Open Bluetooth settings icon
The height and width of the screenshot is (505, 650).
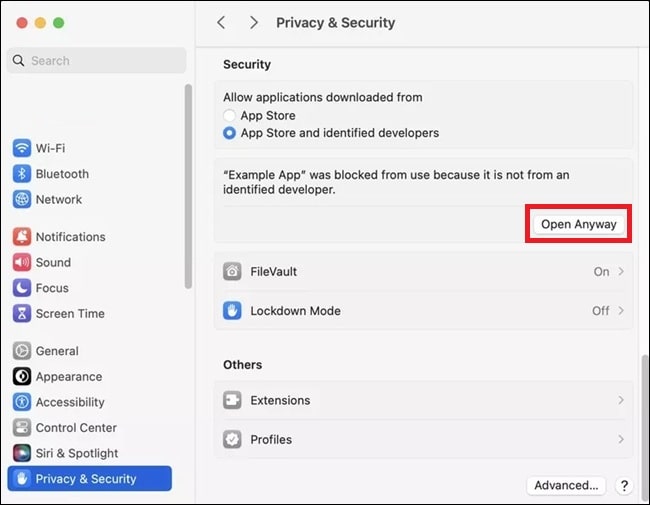click(x=22, y=174)
